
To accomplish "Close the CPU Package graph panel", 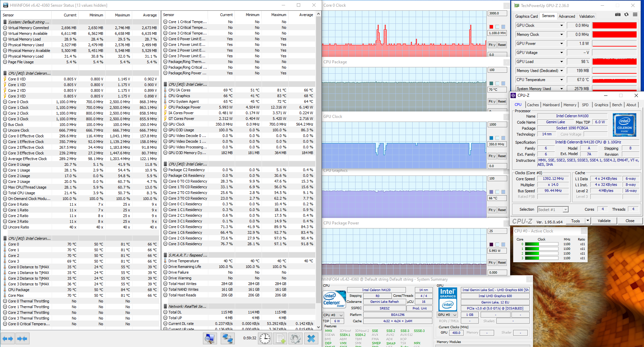I will click(506, 62).
